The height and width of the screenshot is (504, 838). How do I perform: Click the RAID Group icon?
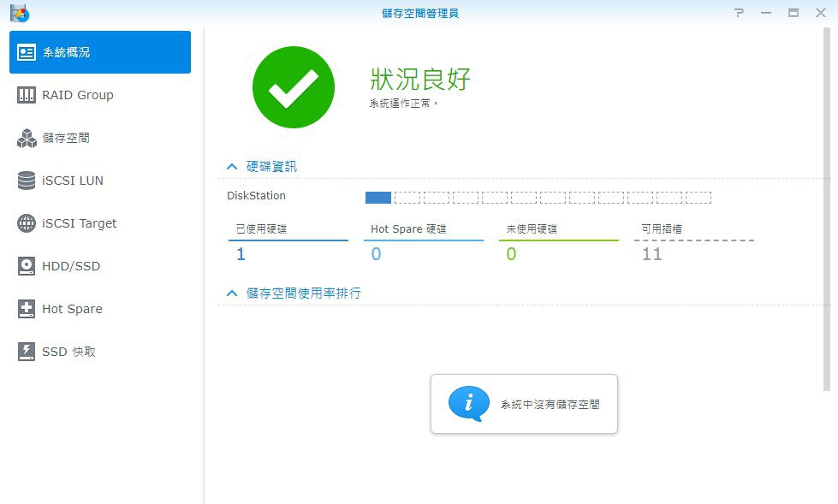pyautogui.click(x=27, y=95)
